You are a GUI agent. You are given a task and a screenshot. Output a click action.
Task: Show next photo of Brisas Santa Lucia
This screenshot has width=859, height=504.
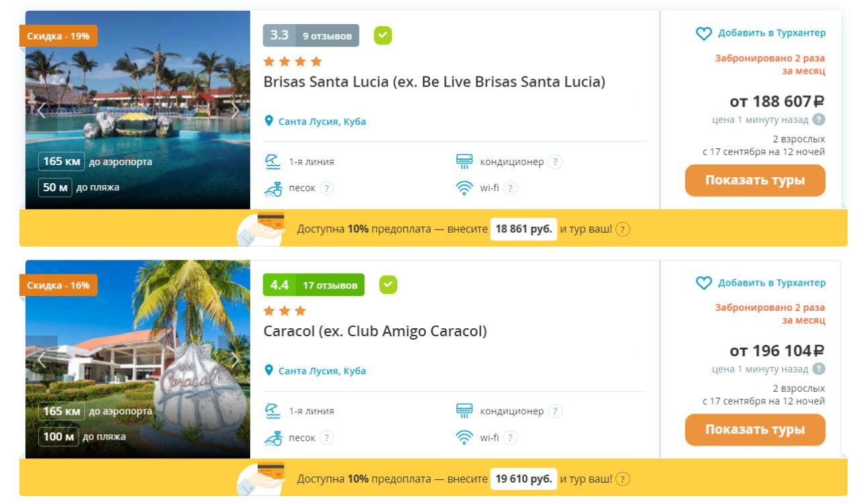pos(235,111)
